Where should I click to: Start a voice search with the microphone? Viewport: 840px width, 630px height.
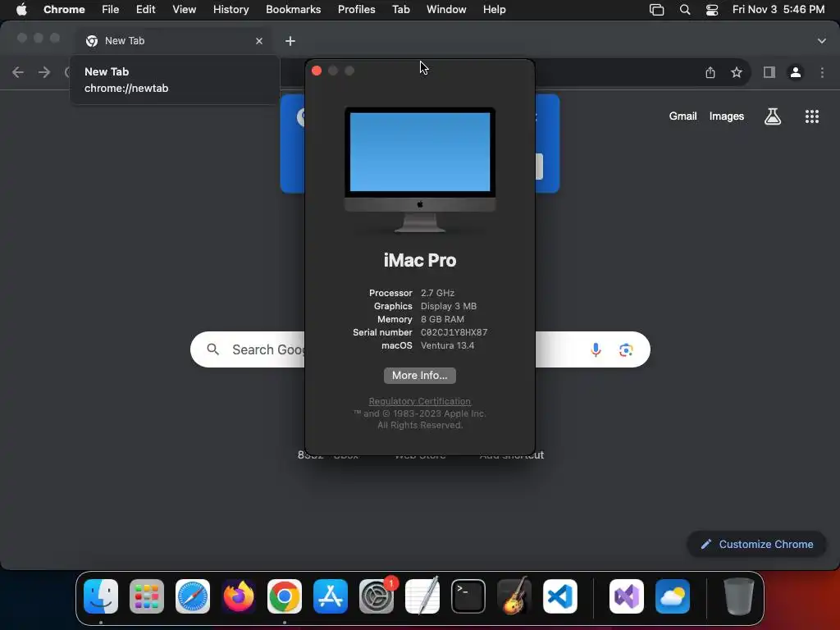(x=596, y=349)
